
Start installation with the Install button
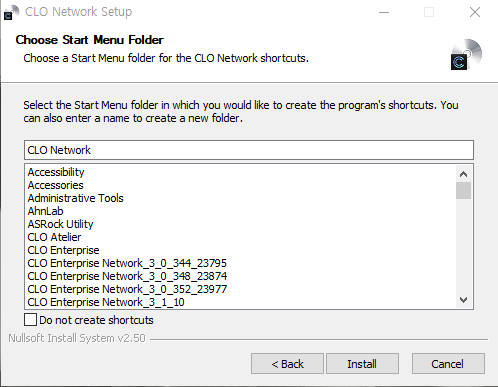click(362, 364)
